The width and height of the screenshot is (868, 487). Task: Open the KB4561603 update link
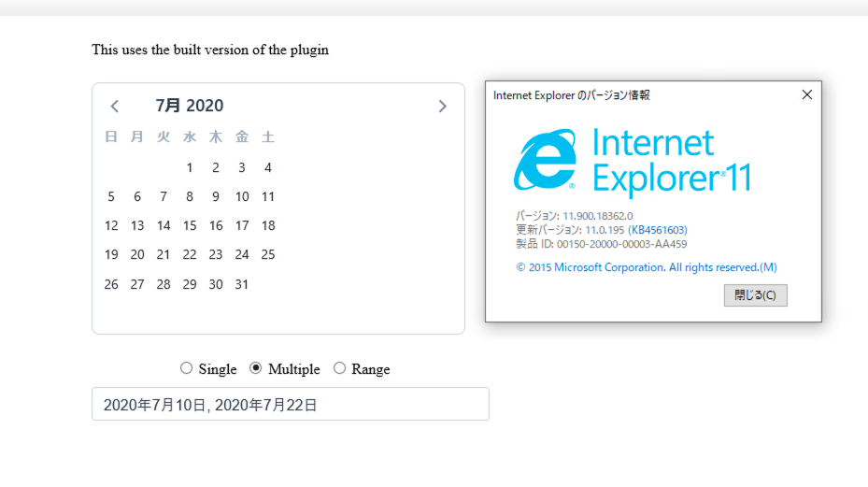click(658, 230)
